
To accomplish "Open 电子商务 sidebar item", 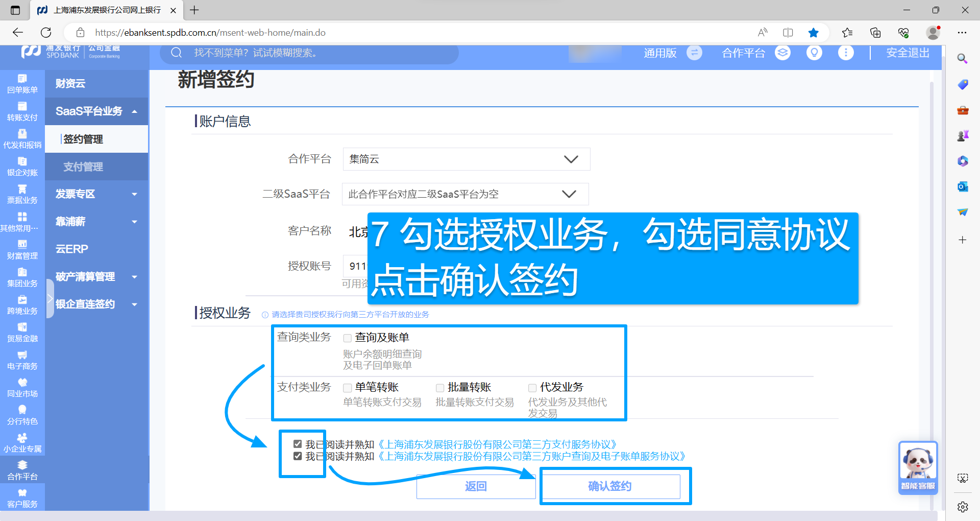I will pyautogui.click(x=22, y=360).
